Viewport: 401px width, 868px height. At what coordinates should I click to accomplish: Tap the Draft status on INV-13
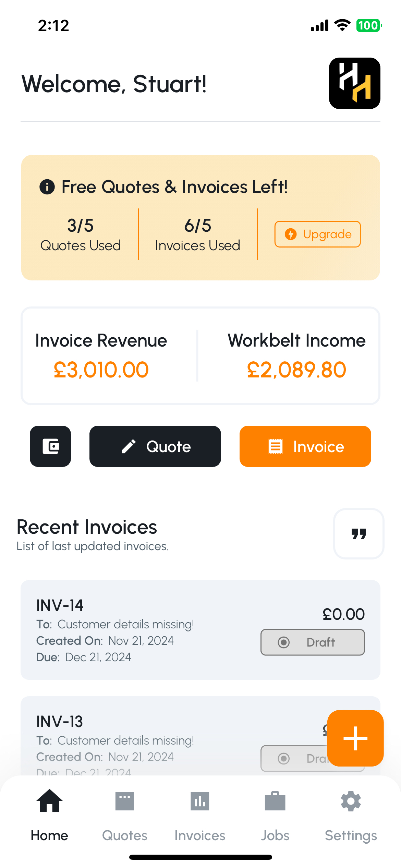tap(294, 758)
